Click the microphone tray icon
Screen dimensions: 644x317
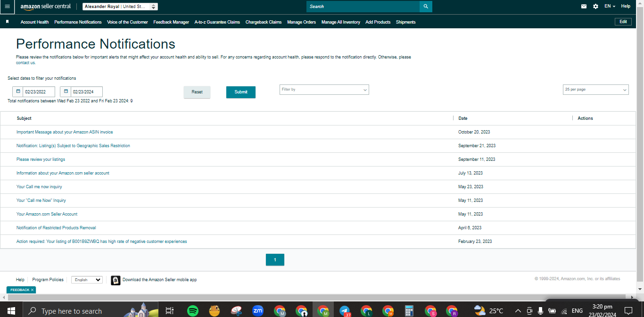[x=540, y=311]
